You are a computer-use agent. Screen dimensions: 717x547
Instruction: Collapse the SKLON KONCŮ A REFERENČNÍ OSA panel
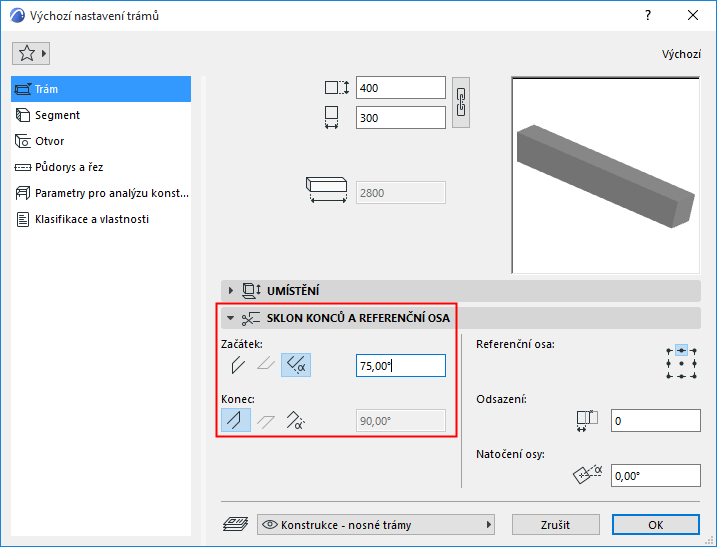230,318
